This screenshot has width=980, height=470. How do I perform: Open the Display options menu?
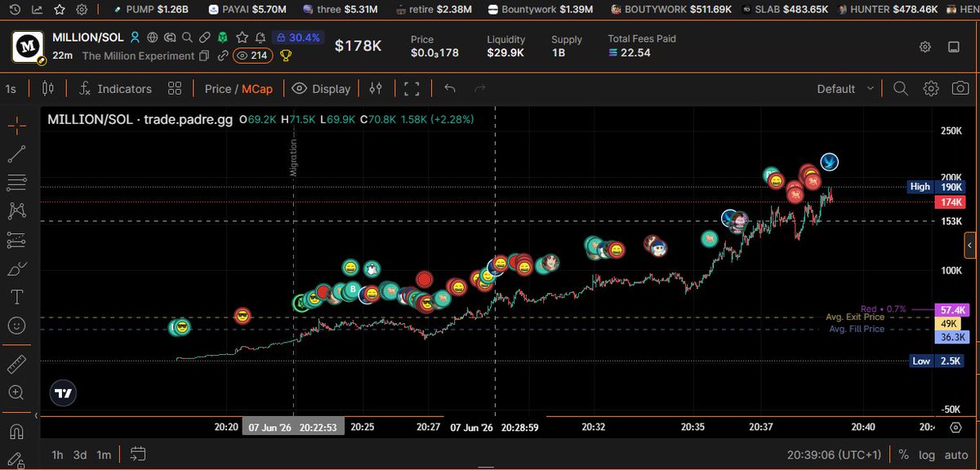click(x=322, y=88)
